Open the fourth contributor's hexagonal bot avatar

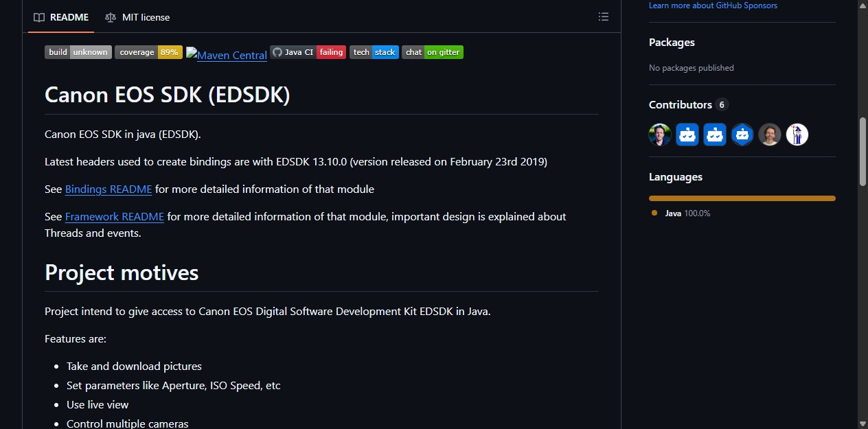pyautogui.click(x=742, y=135)
